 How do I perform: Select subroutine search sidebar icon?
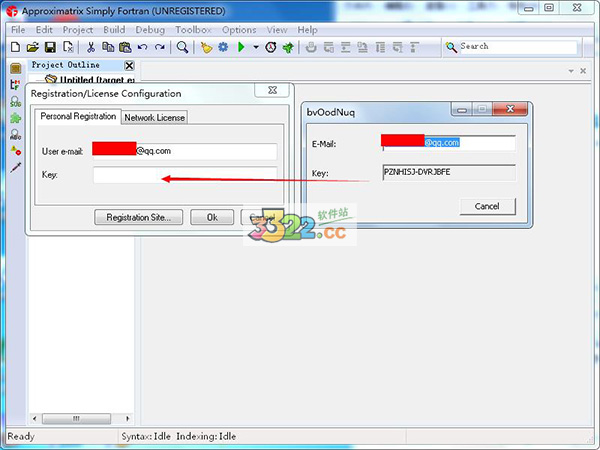click(16, 101)
